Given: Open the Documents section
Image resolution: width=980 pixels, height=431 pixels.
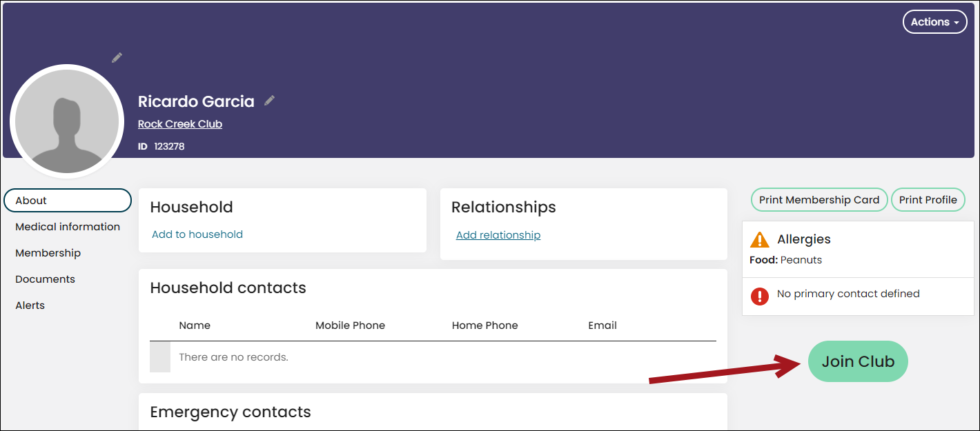Looking at the screenshot, I should point(45,279).
